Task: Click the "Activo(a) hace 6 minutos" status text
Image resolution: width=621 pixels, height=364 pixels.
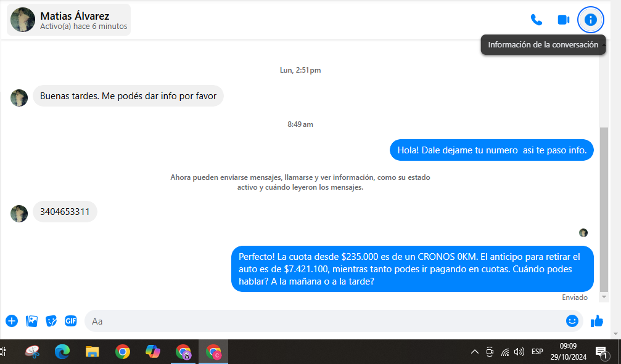Action: point(84,26)
